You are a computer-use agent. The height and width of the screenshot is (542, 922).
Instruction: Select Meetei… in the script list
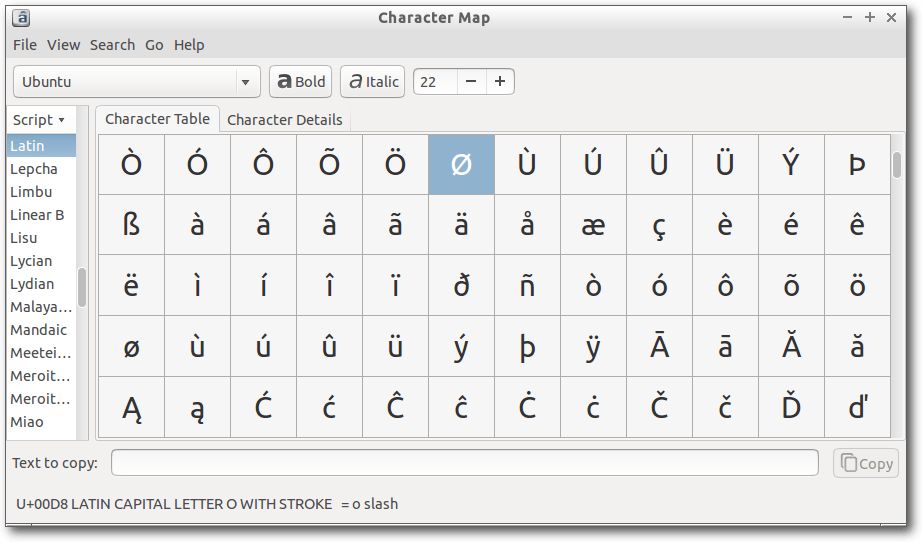click(x=41, y=352)
